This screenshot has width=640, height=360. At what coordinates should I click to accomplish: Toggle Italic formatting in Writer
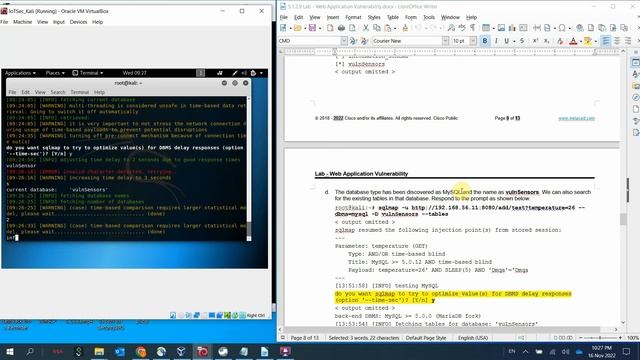click(496, 41)
